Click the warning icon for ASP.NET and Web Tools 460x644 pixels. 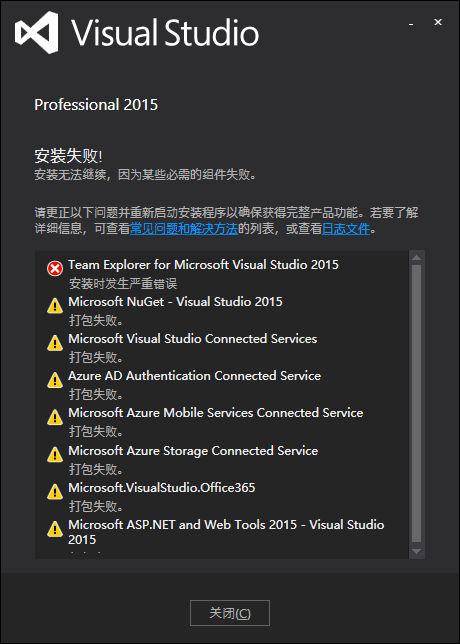click(55, 529)
